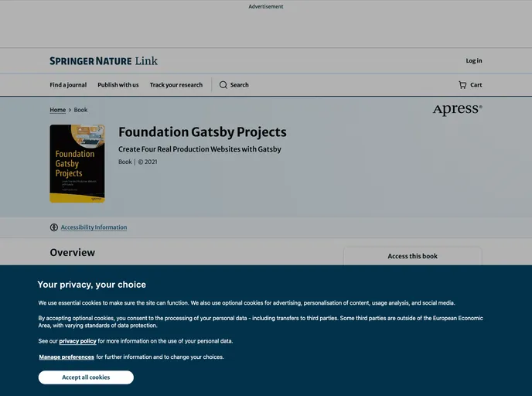Click the magnifier search icon
The height and width of the screenshot is (396, 532).
tap(223, 85)
